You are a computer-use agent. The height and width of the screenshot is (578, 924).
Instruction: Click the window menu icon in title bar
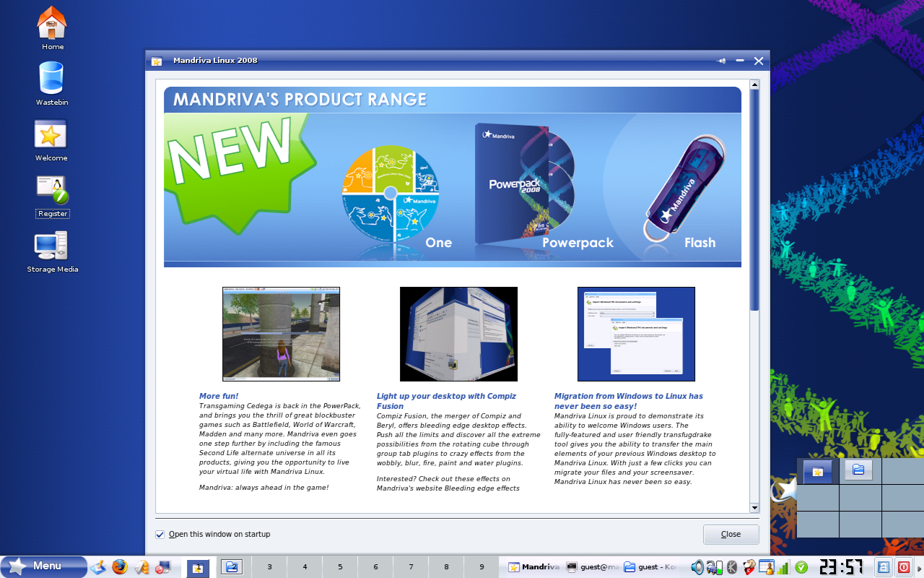157,61
